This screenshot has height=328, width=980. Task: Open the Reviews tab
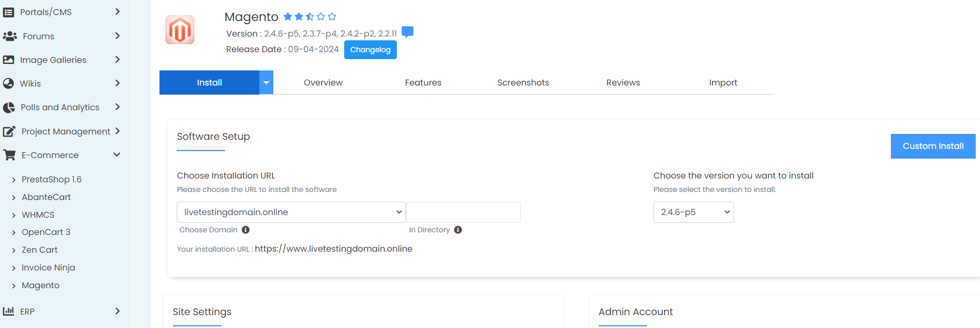click(623, 83)
